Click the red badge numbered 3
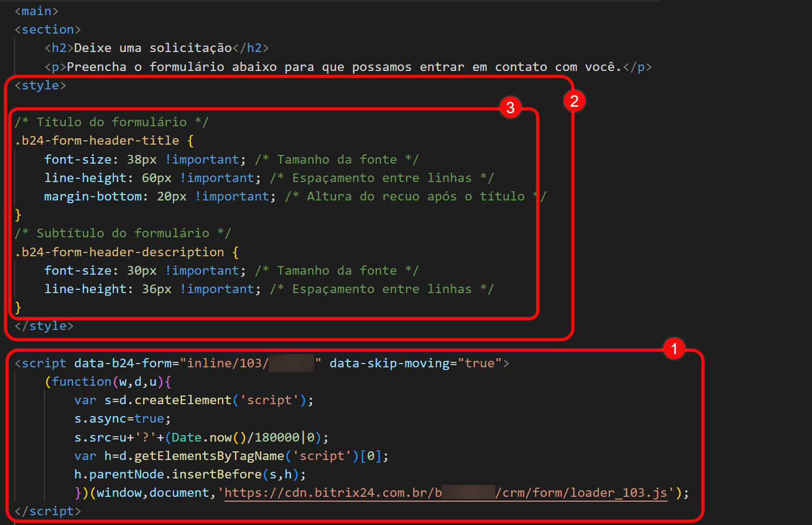 (x=510, y=107)
